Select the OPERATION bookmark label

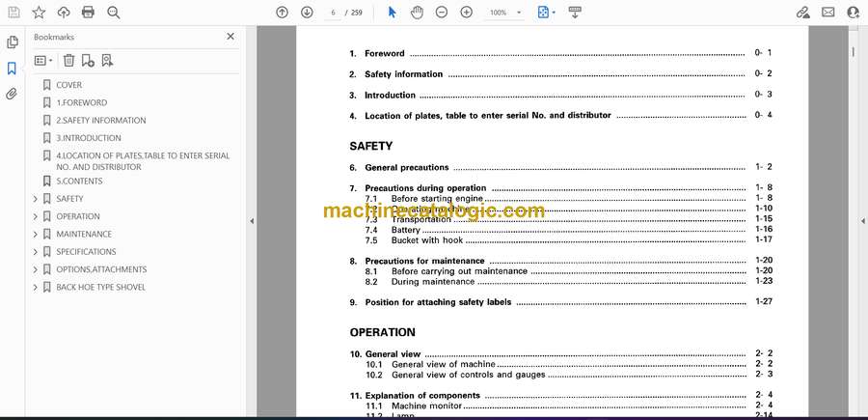click(x=78, y=216)
